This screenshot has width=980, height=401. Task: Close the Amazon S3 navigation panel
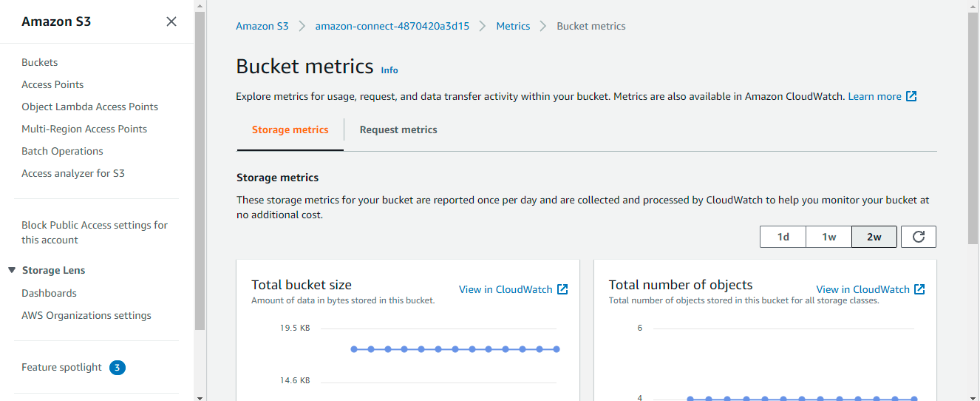point(171,21)
